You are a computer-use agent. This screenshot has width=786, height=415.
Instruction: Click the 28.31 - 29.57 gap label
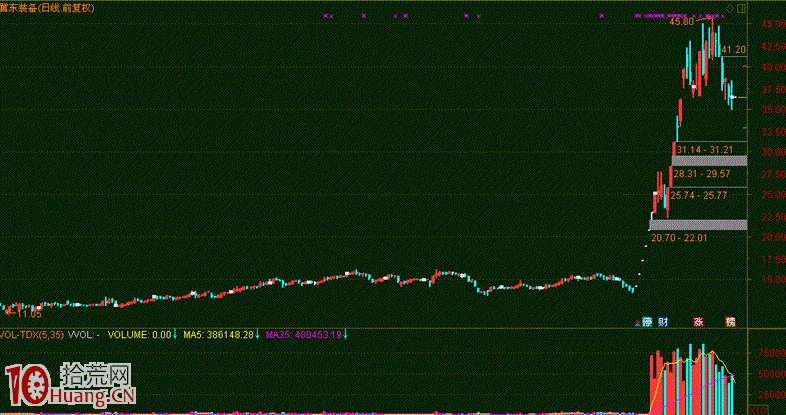(x=702, y=173)
